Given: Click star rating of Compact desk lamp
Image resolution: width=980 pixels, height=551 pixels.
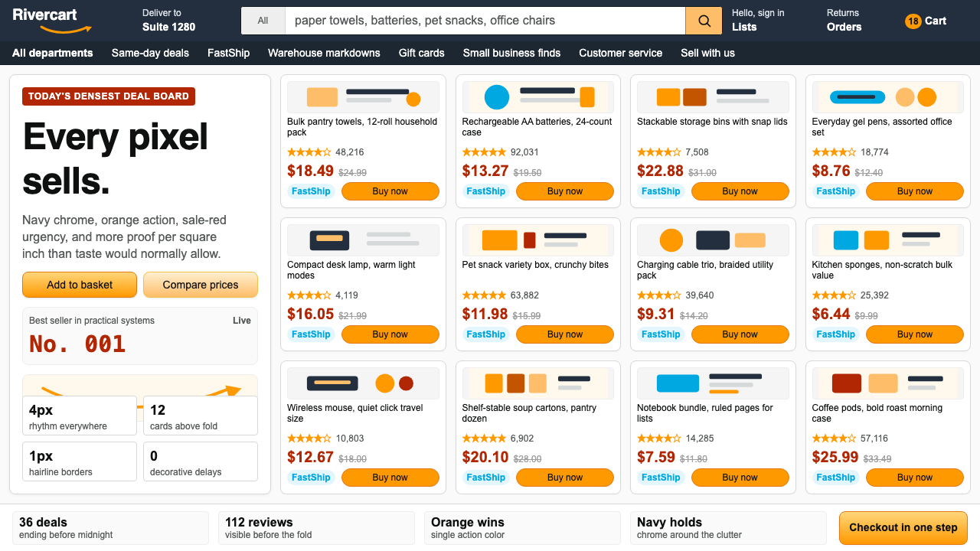Looking at the screenshot, I should click(x=309, y=295).
